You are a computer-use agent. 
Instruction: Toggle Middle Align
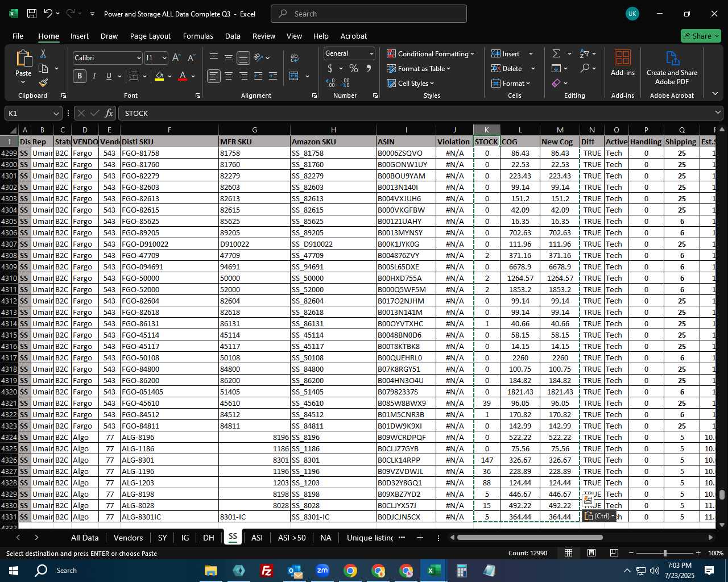point(229,58)
